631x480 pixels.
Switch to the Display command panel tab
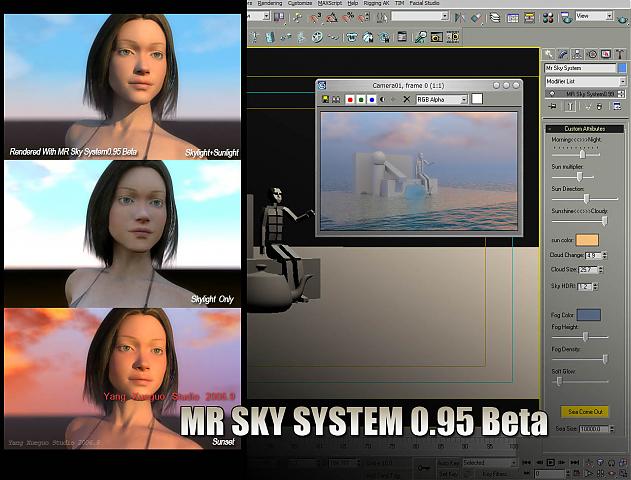606,54
